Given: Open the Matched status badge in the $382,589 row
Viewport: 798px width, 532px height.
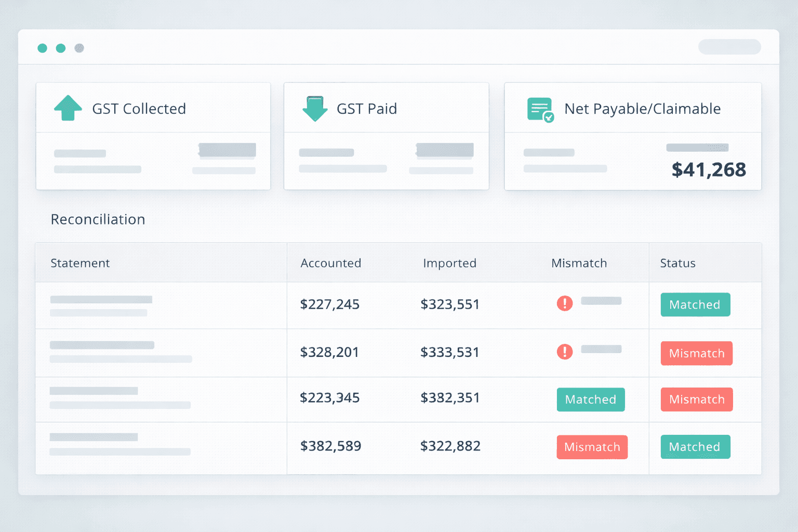Looking at the screenshot, I should click(x=695, y=447).
